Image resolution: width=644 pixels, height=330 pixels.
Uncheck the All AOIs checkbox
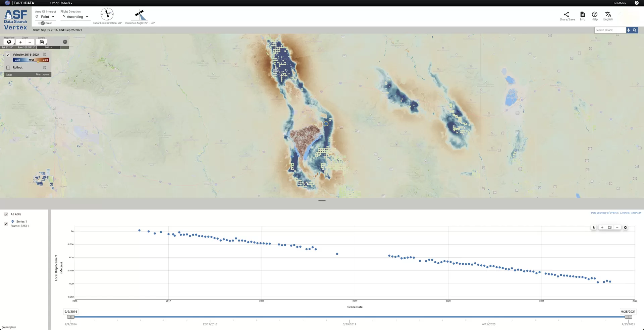click(6, 214)
